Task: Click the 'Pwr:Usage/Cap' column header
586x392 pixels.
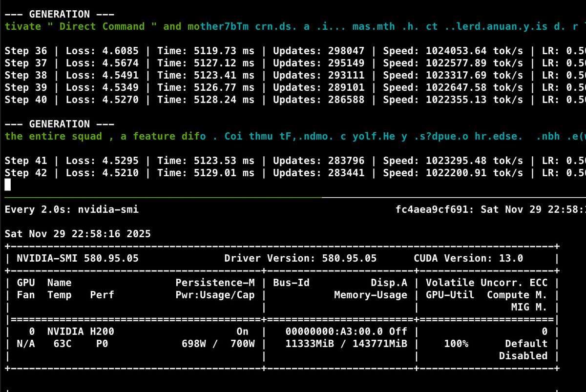Action: pos(215,295)
